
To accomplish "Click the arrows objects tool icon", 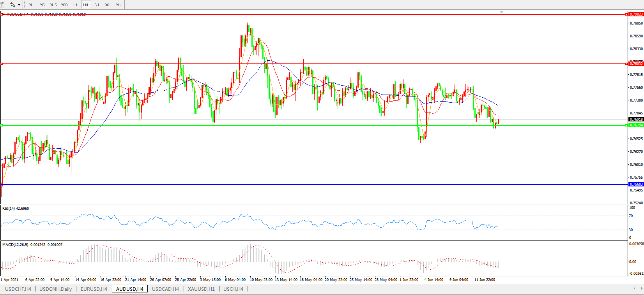I will click(12, 5).
